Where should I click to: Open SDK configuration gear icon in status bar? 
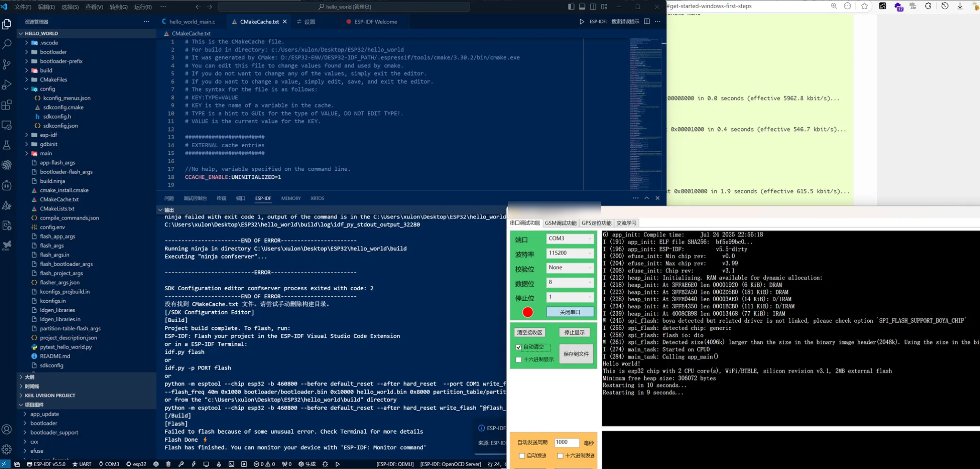pyautogui.click(x=156, y=464)
